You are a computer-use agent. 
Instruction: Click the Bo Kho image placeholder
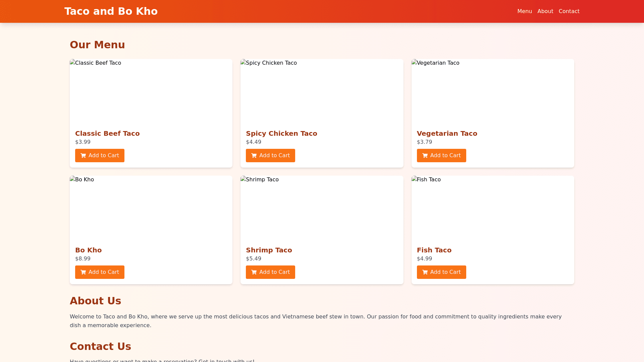(x=151, y=208)
